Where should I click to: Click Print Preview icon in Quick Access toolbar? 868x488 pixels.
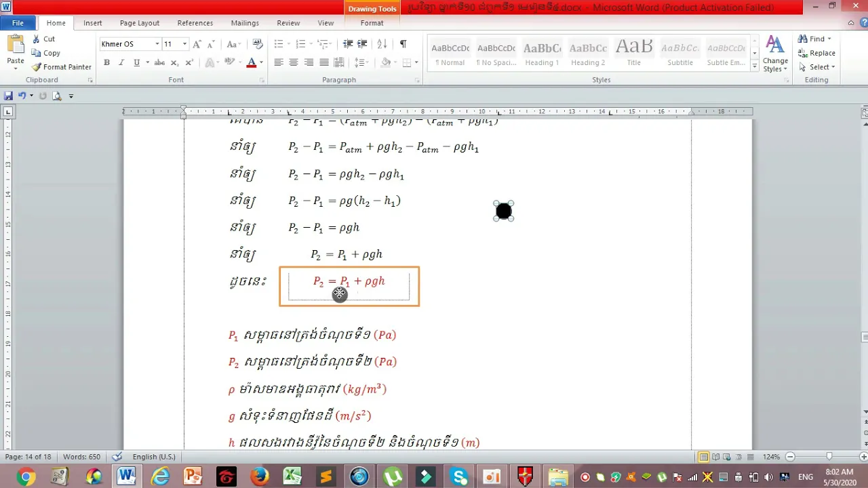56,96
